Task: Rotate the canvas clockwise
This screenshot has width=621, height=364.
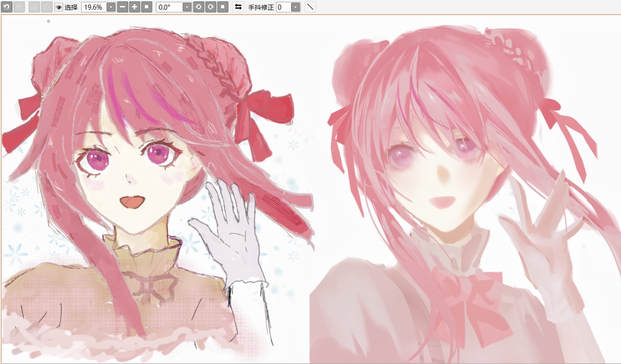Action: click(x=210, y=7)
